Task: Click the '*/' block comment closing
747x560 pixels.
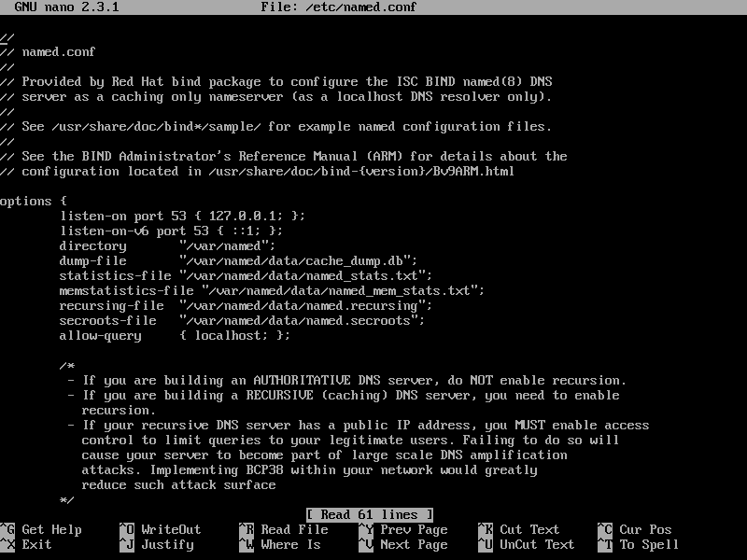Action: tap(67, 500)
